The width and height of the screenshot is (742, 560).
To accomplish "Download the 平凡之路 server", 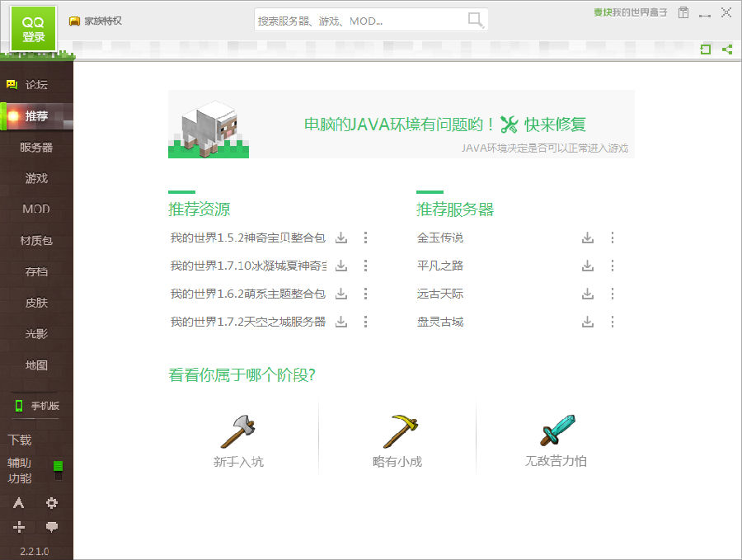I will click(588, 266).
